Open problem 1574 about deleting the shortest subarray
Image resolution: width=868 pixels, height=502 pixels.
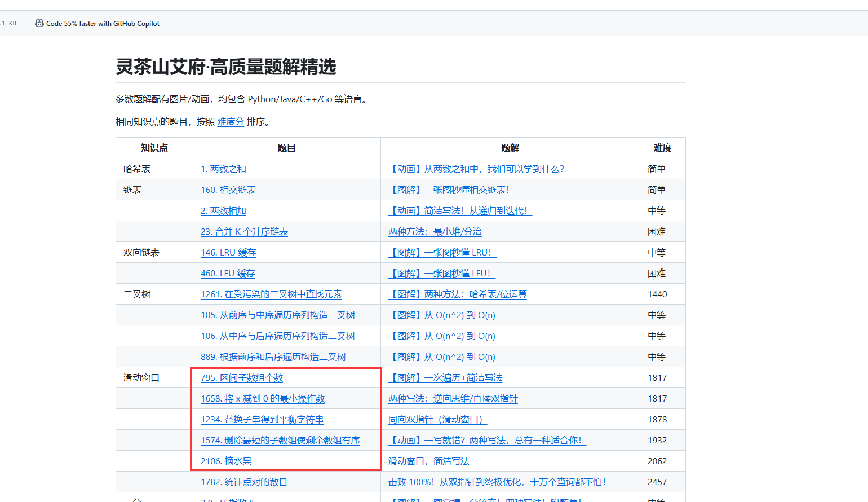coord(280,440)
